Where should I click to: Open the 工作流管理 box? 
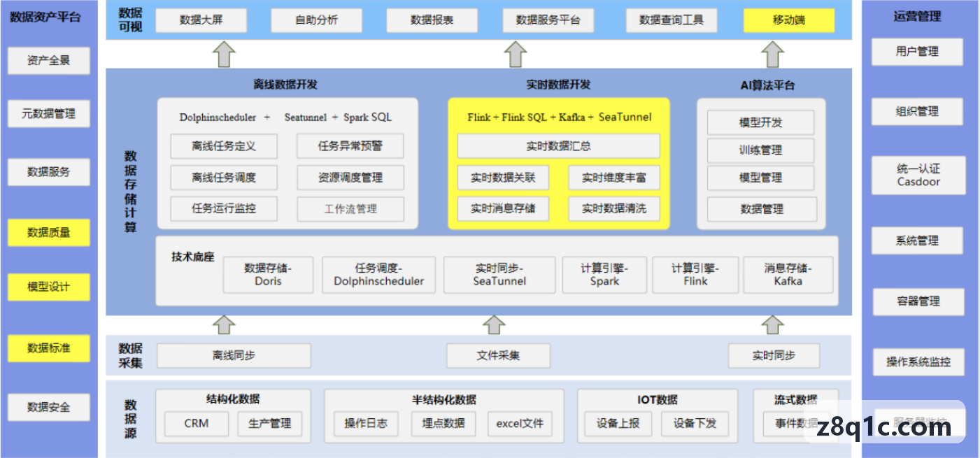click(350, 209)
